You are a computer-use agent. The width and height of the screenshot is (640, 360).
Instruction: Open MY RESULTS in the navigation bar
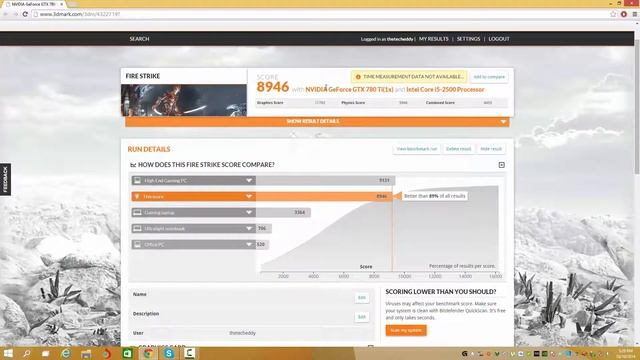tap(433, 39)
